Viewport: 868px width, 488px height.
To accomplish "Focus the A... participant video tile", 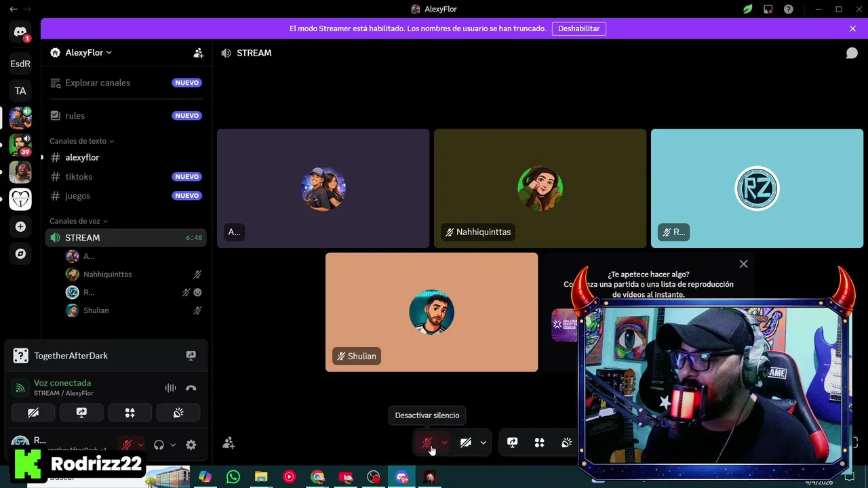I will pos(323,188).
